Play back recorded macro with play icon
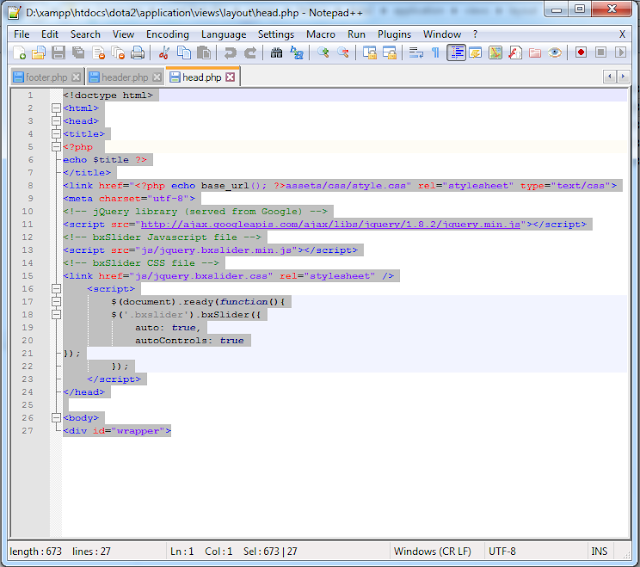Viewport: 640px width, 567px height. (620, 53)
